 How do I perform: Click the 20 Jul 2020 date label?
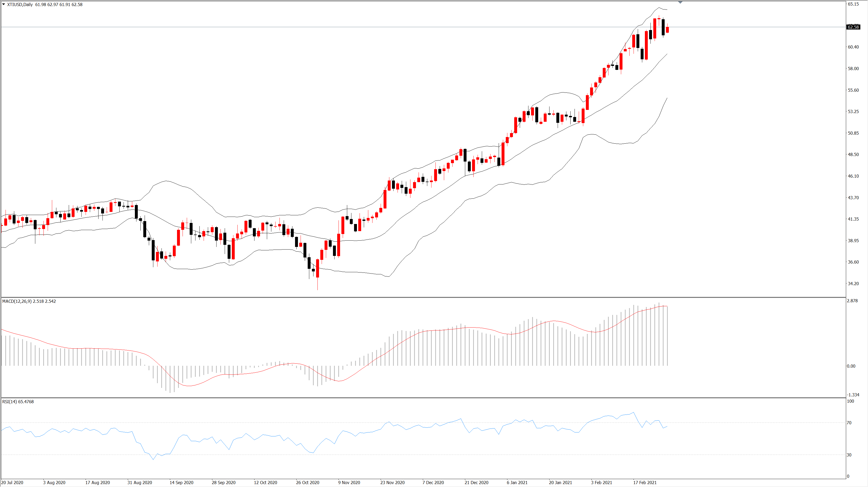coord(12,483)
